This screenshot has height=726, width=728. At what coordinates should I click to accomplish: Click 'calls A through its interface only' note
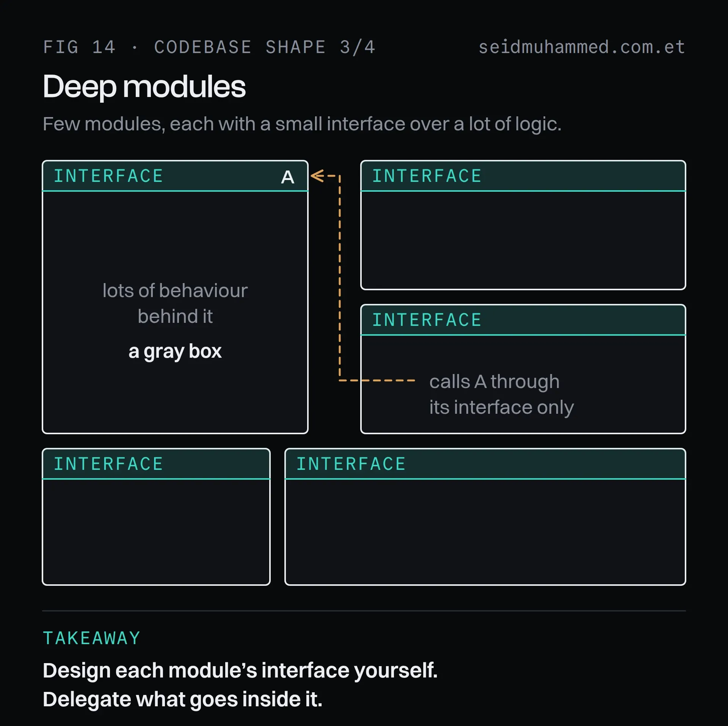tap(501, 394)
